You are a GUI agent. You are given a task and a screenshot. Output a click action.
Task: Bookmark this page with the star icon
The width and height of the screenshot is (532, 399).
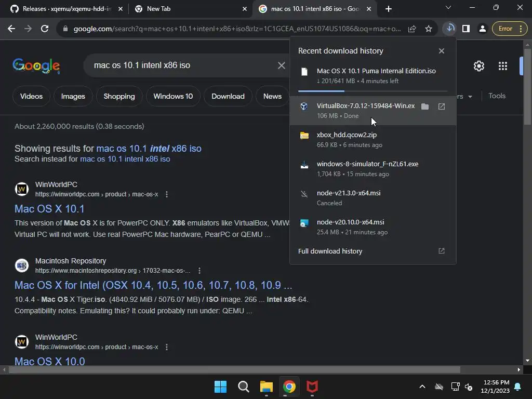[429, 29]
